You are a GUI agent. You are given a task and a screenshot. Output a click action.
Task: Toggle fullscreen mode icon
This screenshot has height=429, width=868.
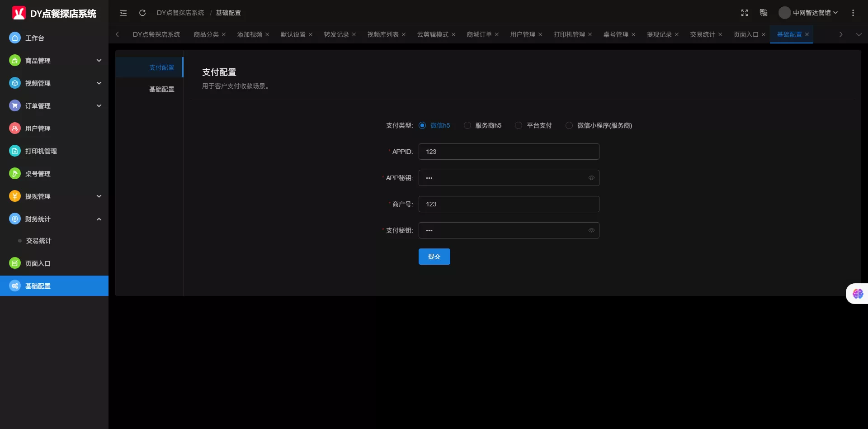(x=745, y=13)
